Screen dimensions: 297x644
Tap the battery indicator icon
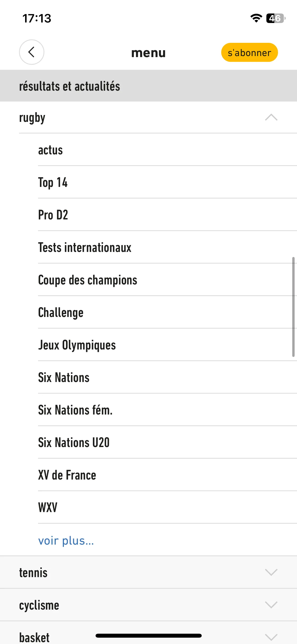[x=276, y=18]
